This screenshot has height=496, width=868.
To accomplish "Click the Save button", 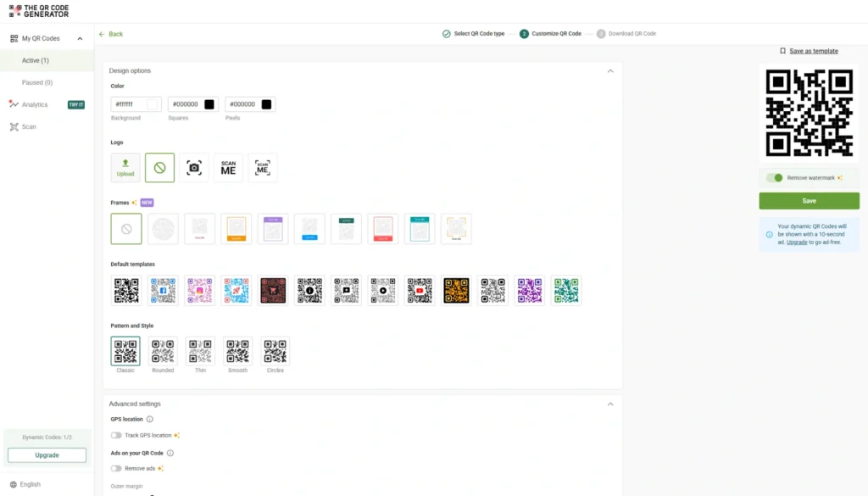I will (809, 200).
